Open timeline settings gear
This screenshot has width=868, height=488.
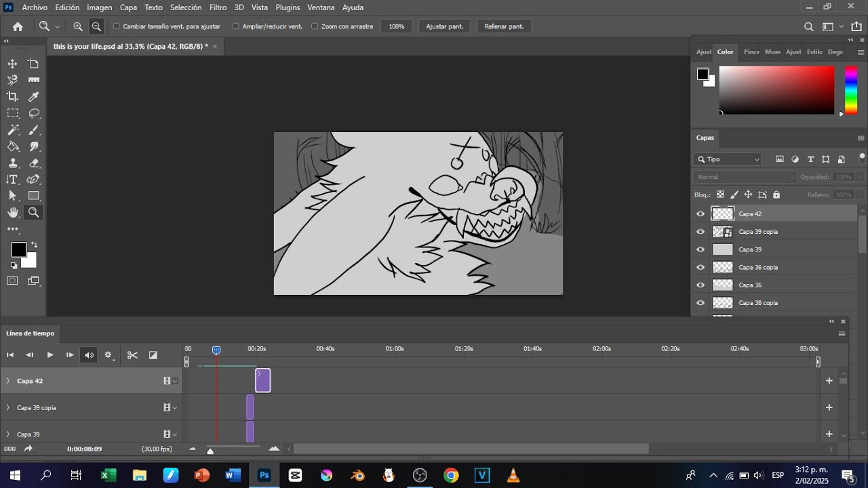click(x=108, y=355)
